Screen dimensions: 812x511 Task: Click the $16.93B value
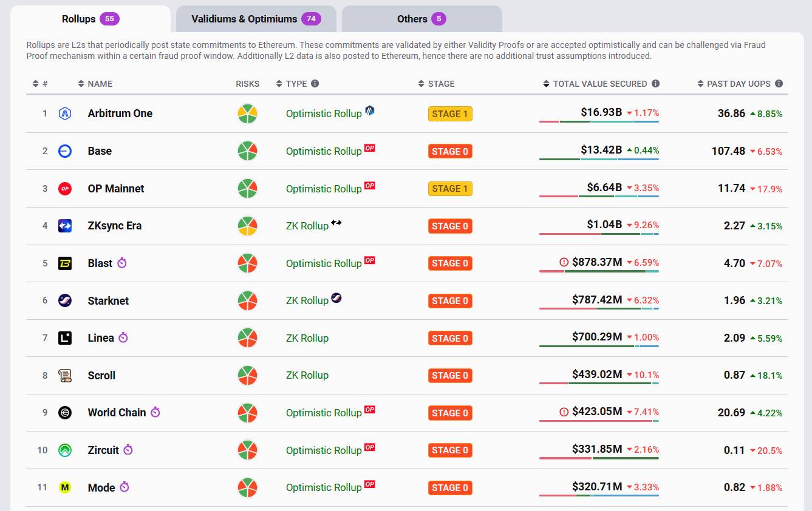(601, 112)
